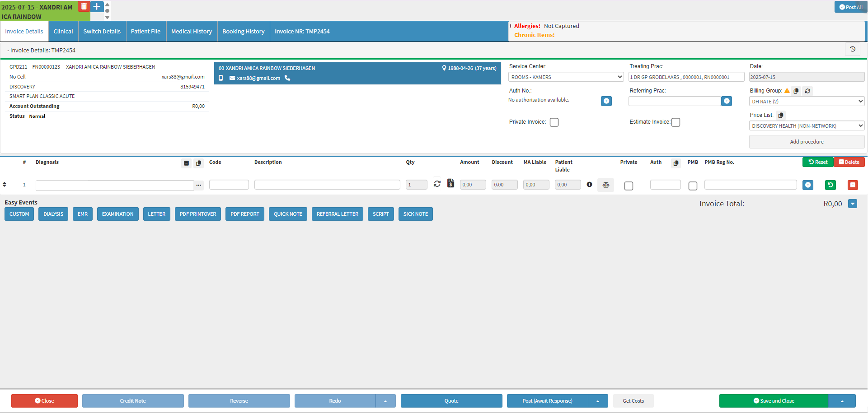Image resolution: width=868 pixels, height=413 pixels.
Task: Click the invoice dollar icon in line row
Action: click(x=450, y=183)
